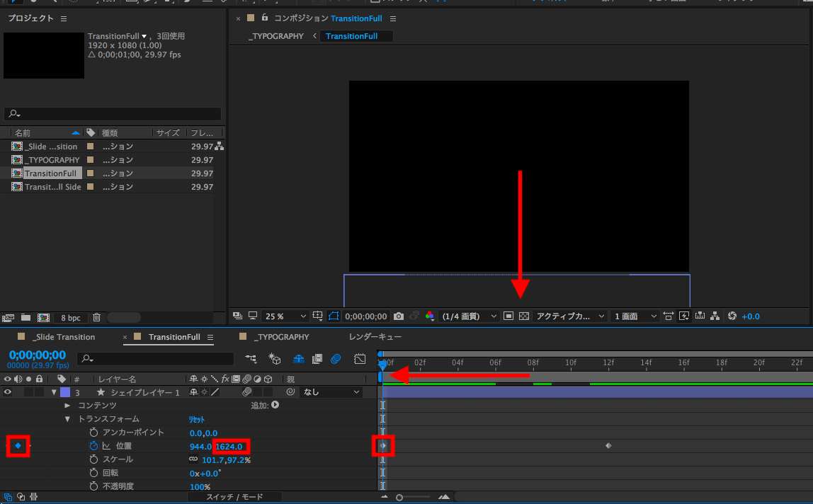Screen dimensions: 813x504
Task: Hide シェイプレイヤー 1 with its eye icon
Action: pyautogui.click(x=7, y=392)
